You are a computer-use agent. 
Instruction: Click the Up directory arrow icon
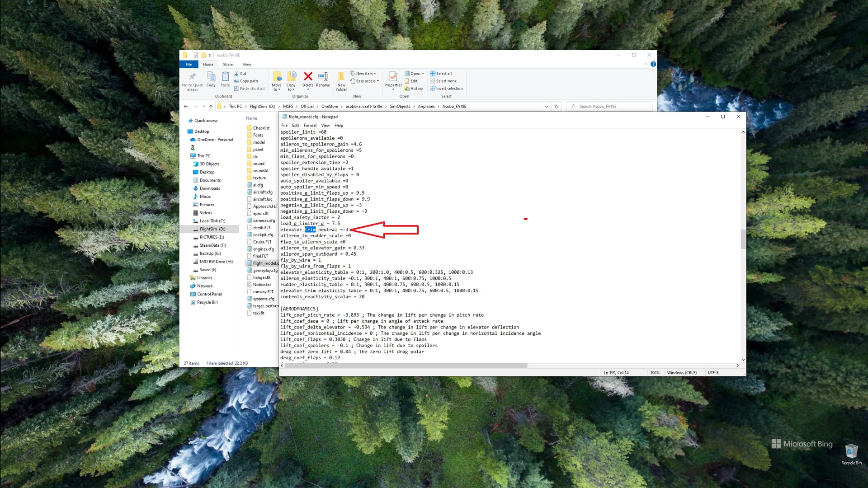click(211, 107)
